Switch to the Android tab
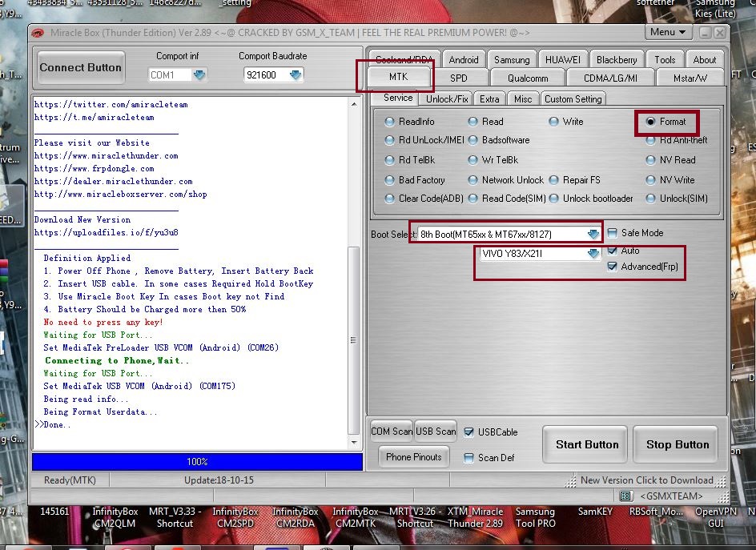Viewport: 756px width, 550px height. pyautogui.click(x=464, y=60)
